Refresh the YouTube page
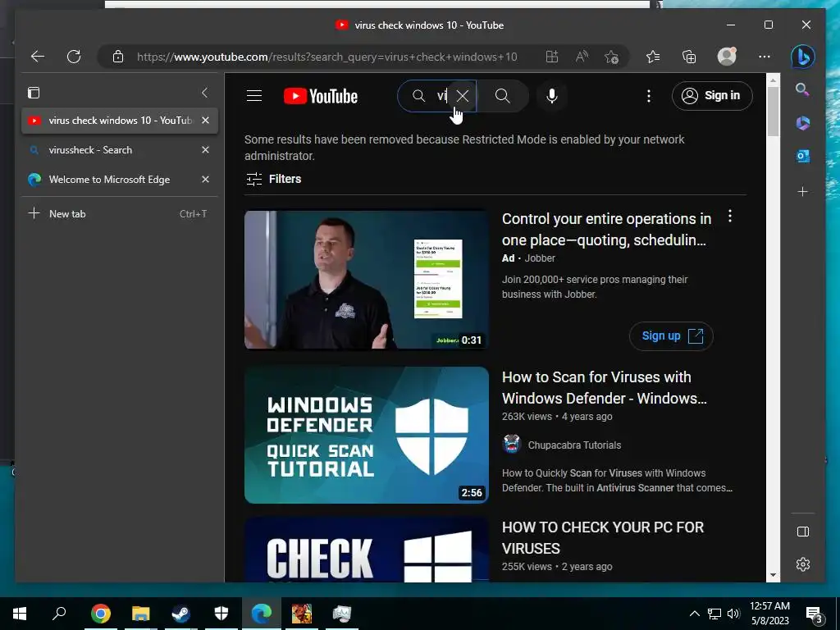Image resolution: width=840 pixels, height=630 pixels. click(x=74, y=57)
